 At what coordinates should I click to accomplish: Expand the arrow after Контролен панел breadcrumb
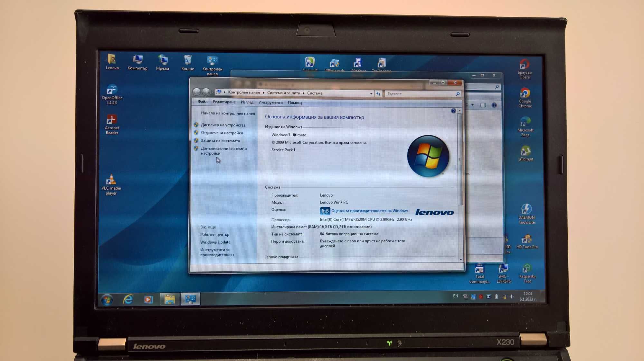[263, 93]
